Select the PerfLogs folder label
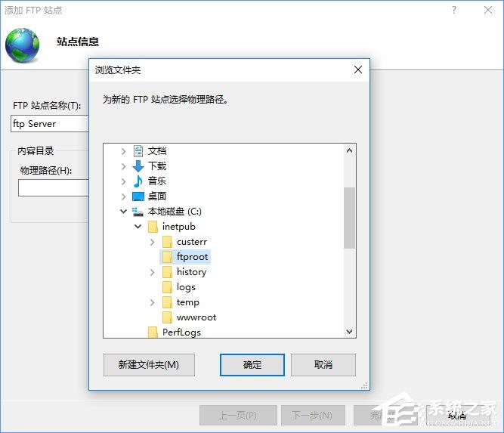 [x=181, y=332]
